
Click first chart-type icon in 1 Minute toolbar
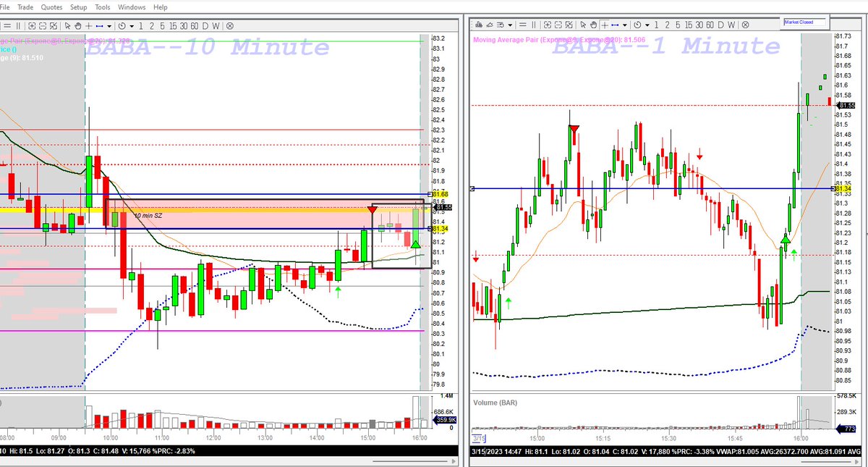coord(479,25)
